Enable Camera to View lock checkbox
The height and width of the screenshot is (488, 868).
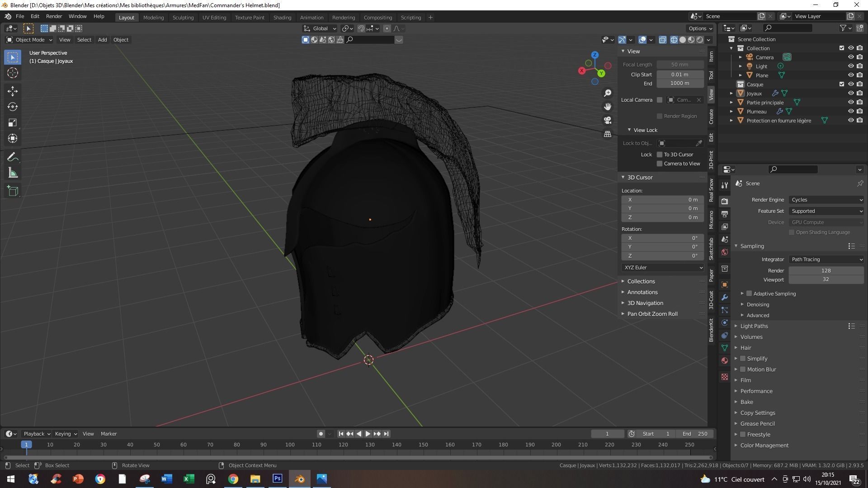click(x=660, y=164)
